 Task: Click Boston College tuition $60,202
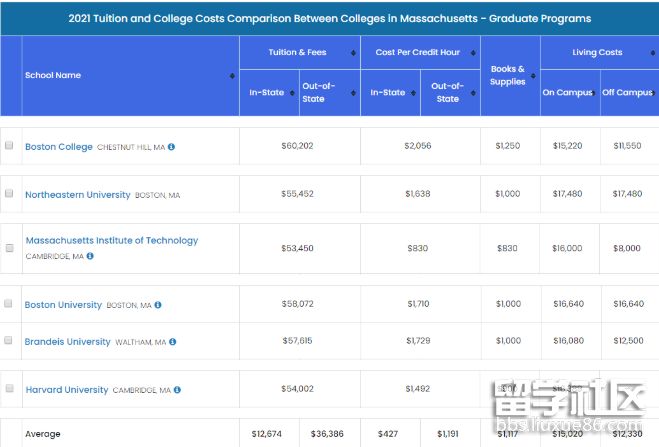coord(297,146)
